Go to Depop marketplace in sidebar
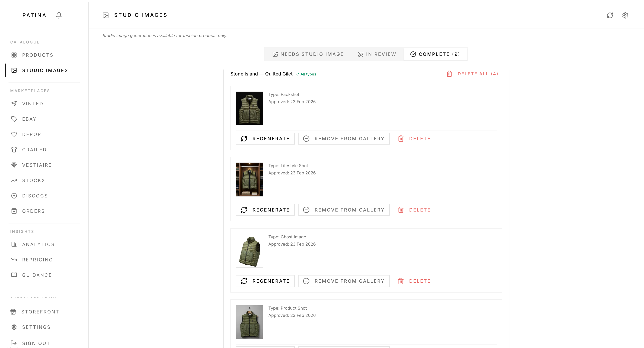The width and height of the screenshot is (644, 348). coord(32,134)
